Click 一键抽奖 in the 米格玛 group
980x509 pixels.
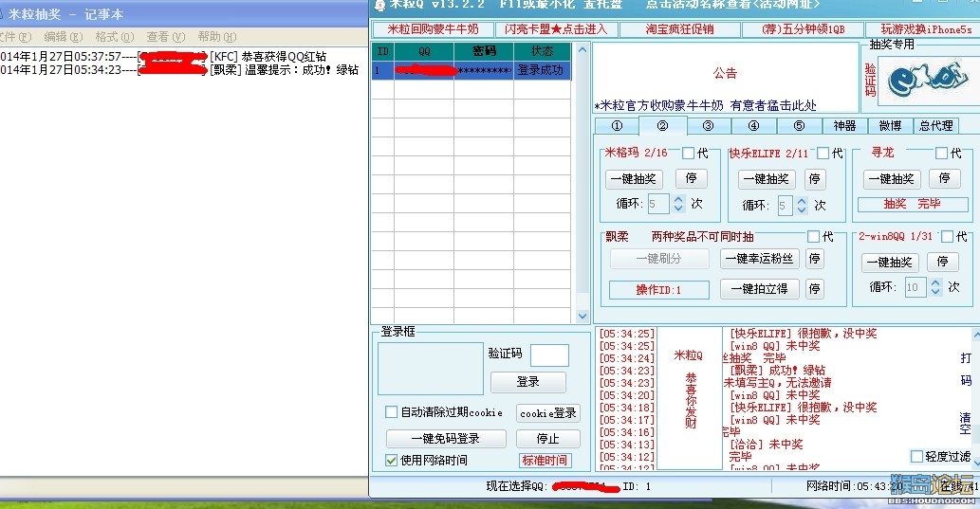click(634, 179)
